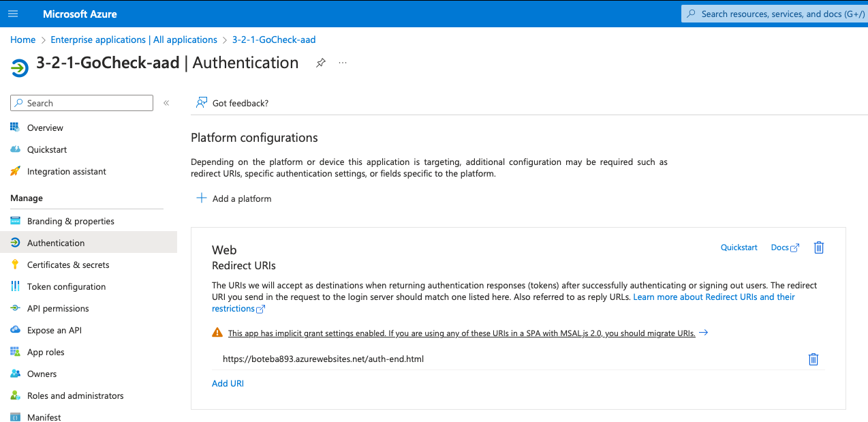Open the implicit grant migrate URIs warning link

click(462, 333)
